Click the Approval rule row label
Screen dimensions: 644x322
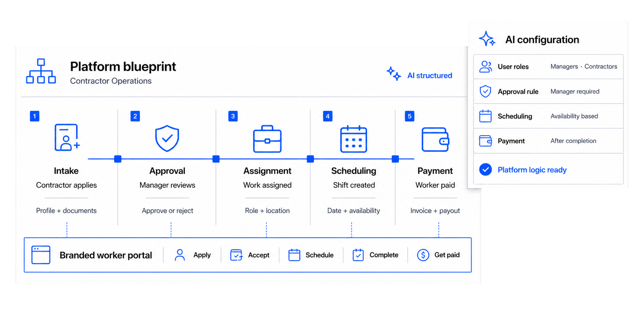[x=518, y=91]
